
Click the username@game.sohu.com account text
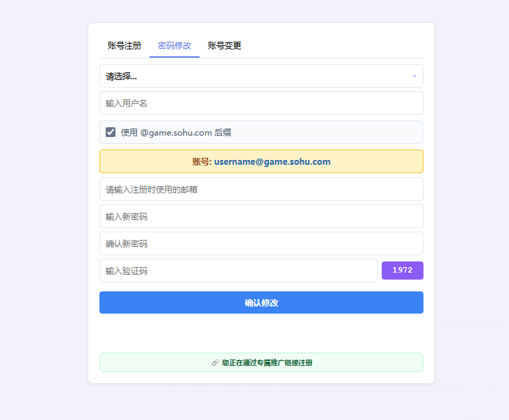272,161
